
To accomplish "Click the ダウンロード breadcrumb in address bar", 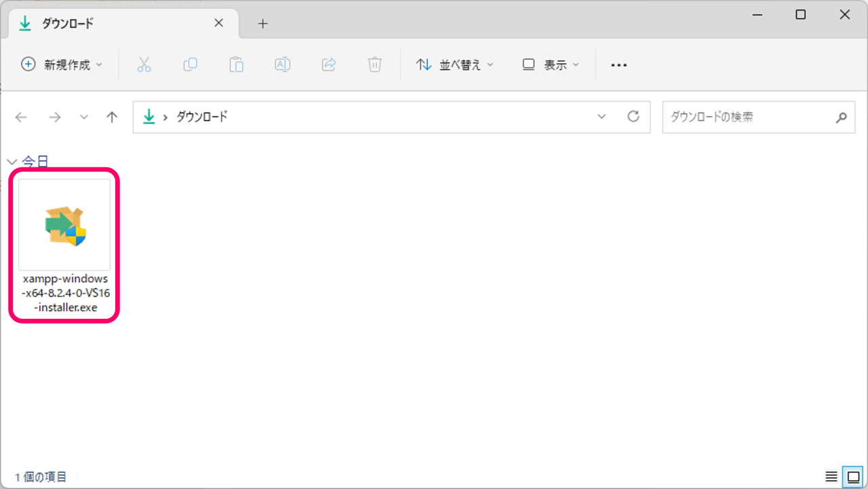I will [202, 117].
